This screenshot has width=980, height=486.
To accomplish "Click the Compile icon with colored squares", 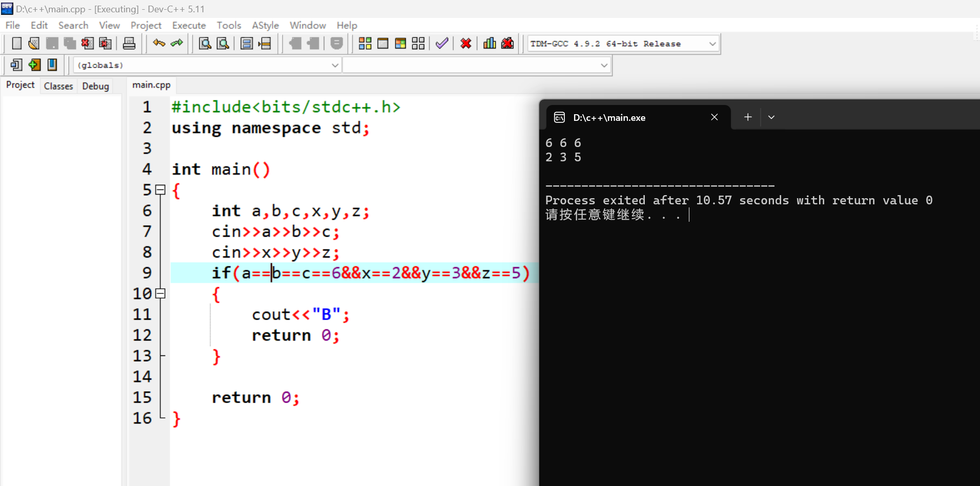I will coord(365,44).
